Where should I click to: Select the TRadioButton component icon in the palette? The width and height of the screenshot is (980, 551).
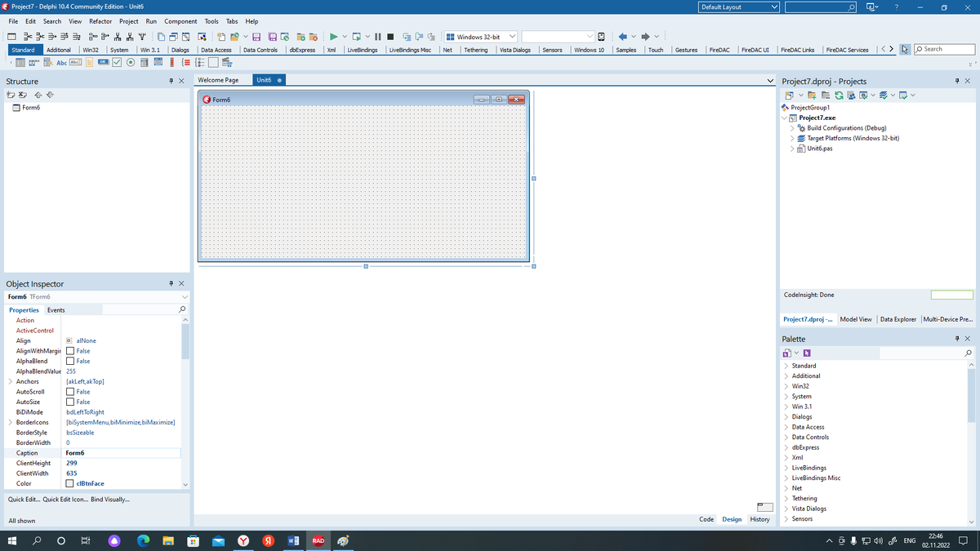[x=131, y=63]
